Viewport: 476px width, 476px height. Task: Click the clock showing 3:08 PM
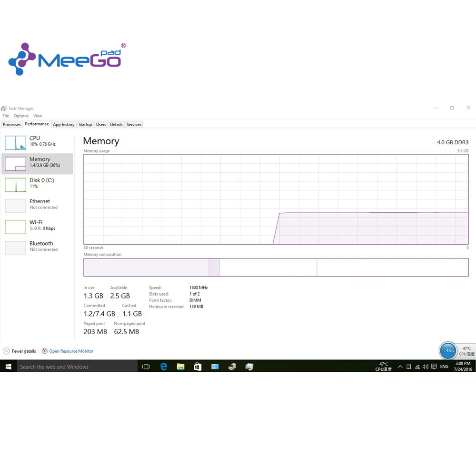[x=463, y=367]
